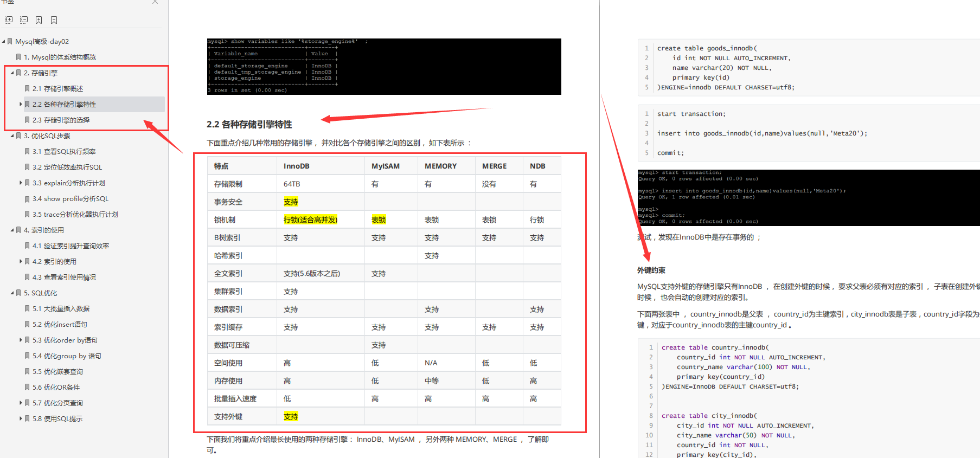This screenshot has height=458, width=980.
Task: Select bookmark 5.1 大批量插入数据
Action: pyautogui.click(x=61, y=308)
